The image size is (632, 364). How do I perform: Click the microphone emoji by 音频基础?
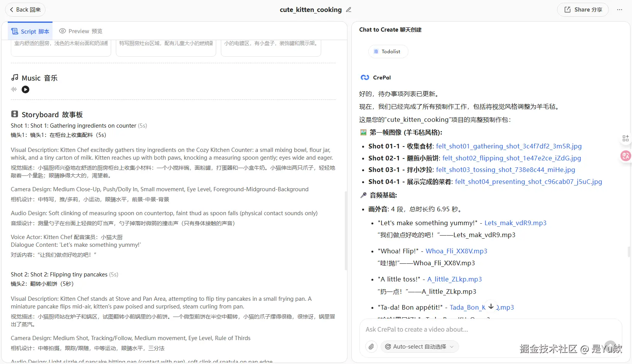(x=363, y=195)
